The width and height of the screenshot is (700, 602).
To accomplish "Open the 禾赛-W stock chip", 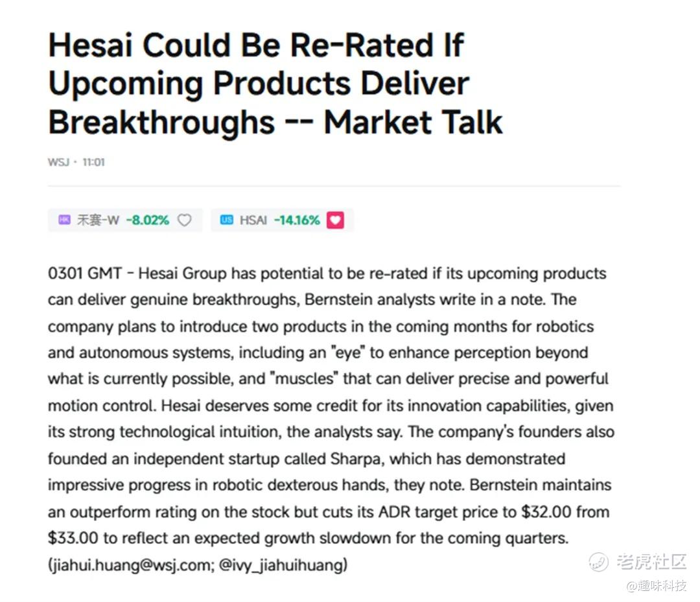I will click(x=125, y=220).
